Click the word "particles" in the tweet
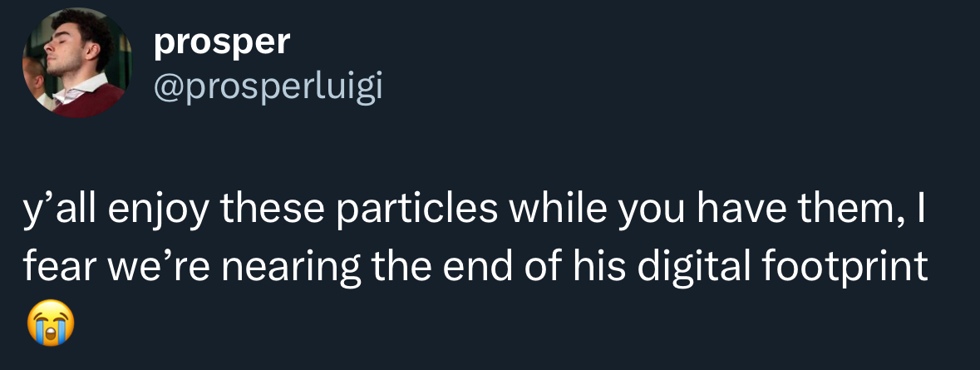The height and width of the screenshot is (370, 980). (x=416, y=210)
